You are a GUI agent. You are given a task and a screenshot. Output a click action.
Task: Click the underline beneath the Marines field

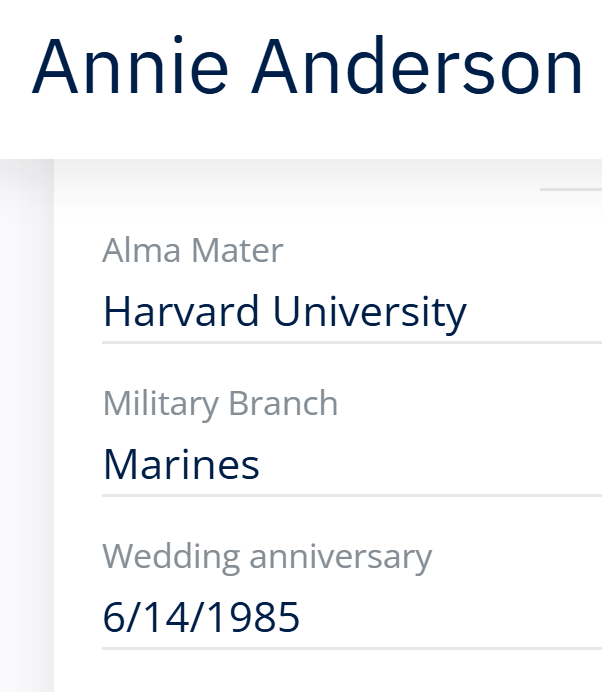[x=350, y=495]
